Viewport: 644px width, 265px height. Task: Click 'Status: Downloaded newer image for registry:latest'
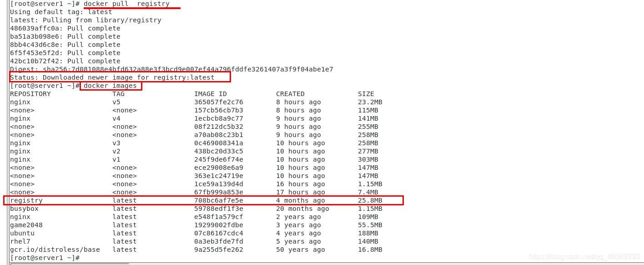[112, 77]
